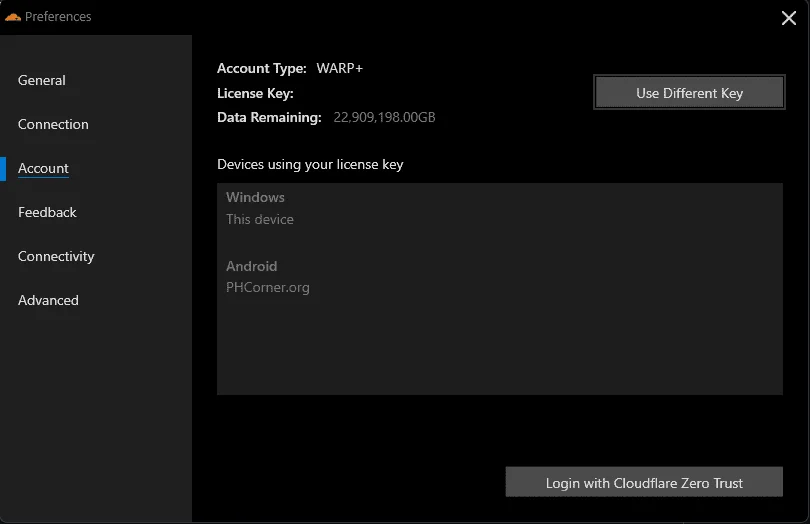Click Login with Cloudflare Zero Trust

(x=644, y=482)
